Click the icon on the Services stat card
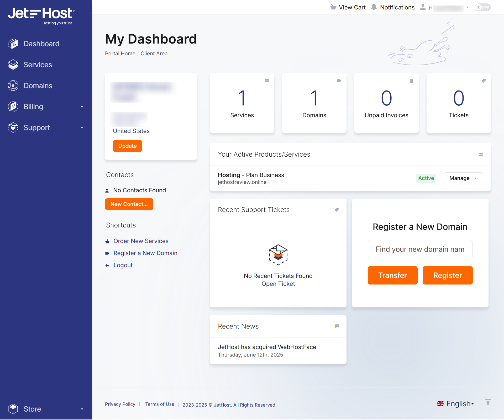 pyautogui.click(x=267, y=81)
